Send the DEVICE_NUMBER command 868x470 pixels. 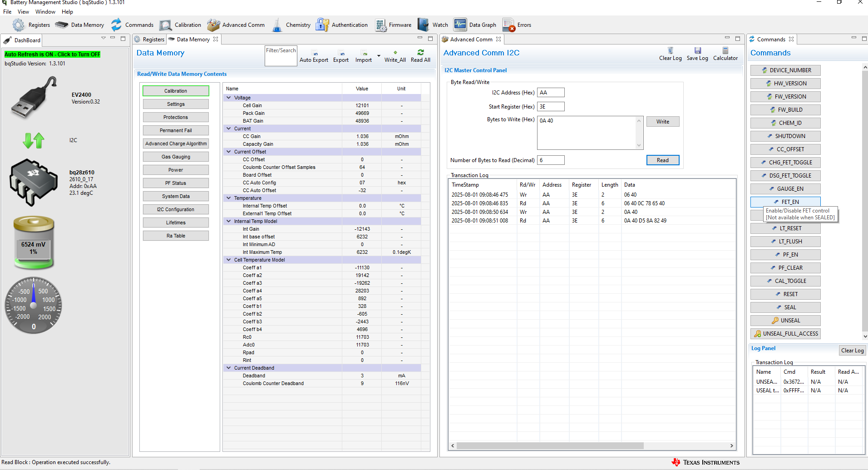coord(785,70)
